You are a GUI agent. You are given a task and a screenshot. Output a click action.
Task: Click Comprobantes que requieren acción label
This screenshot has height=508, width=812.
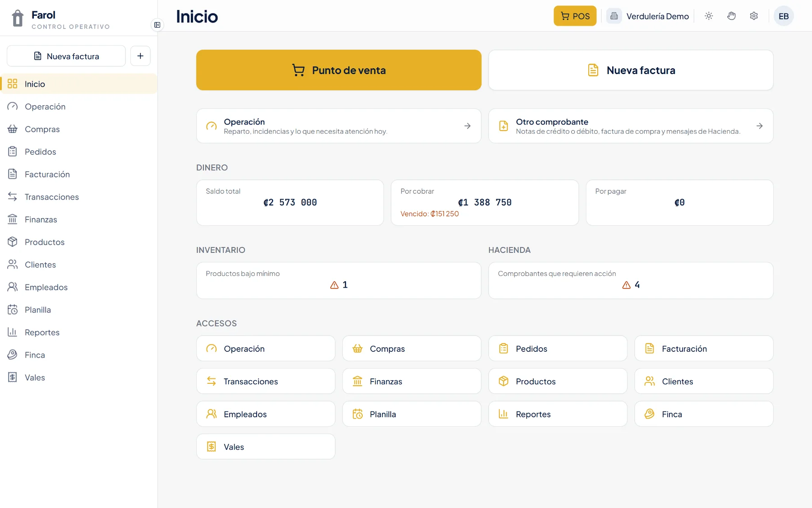557,274
